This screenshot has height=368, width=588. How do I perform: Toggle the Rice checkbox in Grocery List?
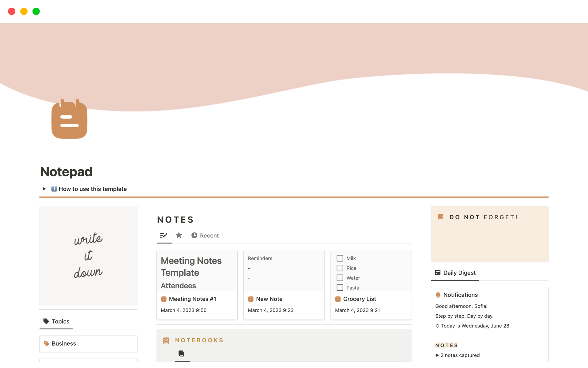click(x=340, y=268)
